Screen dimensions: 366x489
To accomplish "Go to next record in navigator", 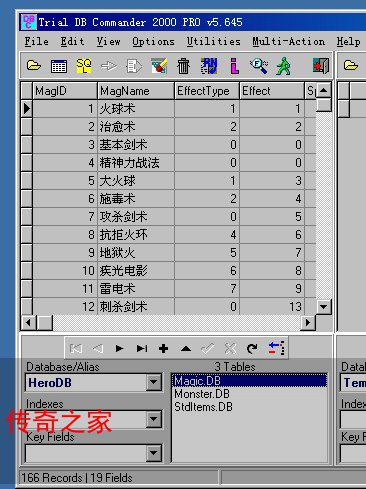I will (119, 349).
